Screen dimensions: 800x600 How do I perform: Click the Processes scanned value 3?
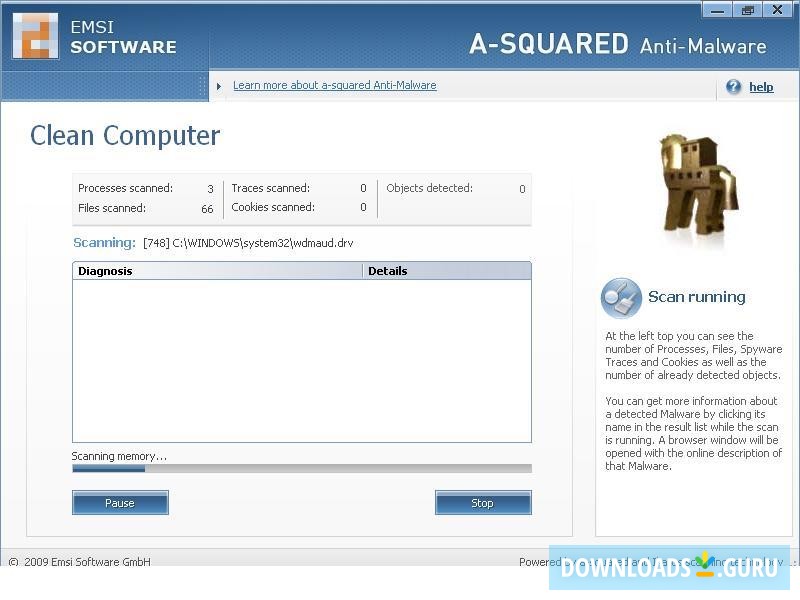[x=210, y=189]
